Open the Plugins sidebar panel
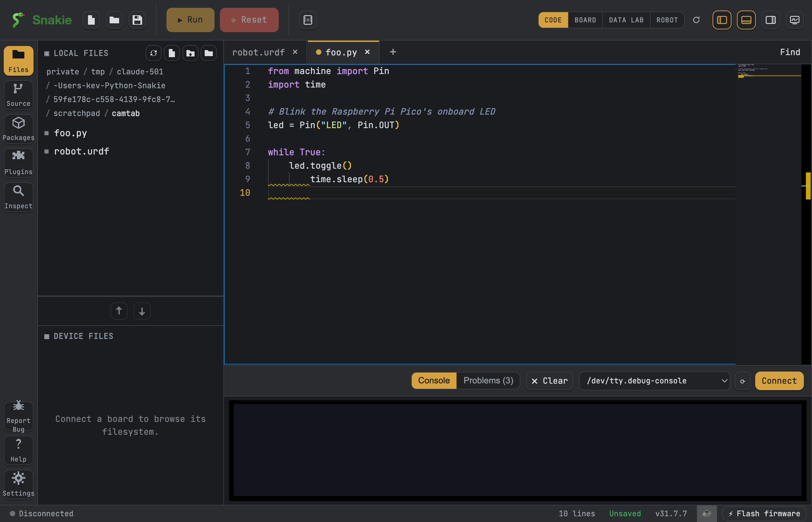The height and width of the screenshot is (522, 812). pos(18,163)
